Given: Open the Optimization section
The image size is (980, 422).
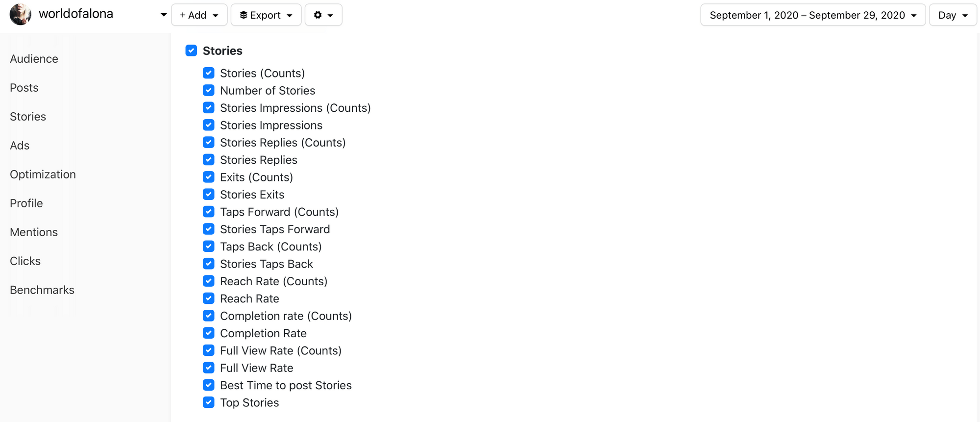Looking at the screenshot, I should 43,174.
